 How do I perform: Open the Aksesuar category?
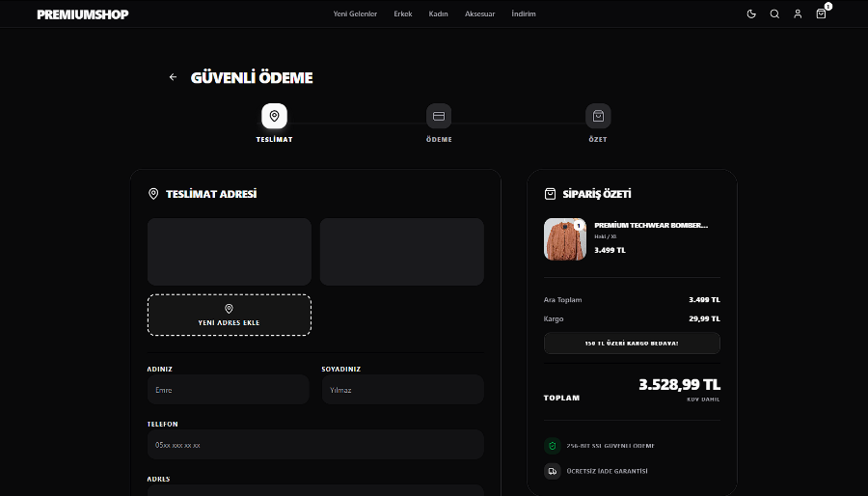[x=479, y=14]
